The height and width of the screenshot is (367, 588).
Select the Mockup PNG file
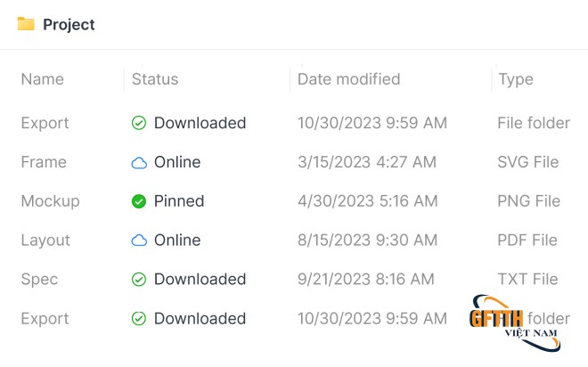click(x=50, y=201)
